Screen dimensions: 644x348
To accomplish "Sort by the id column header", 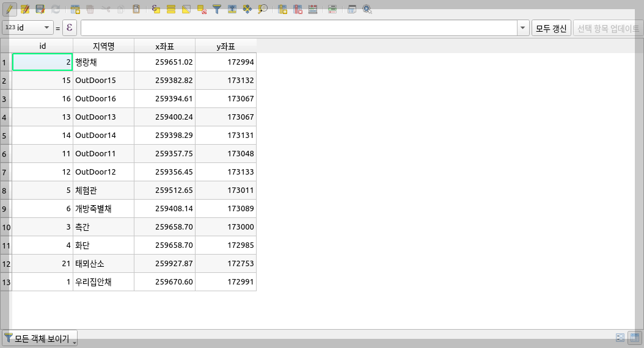I will tap(42, 46).
